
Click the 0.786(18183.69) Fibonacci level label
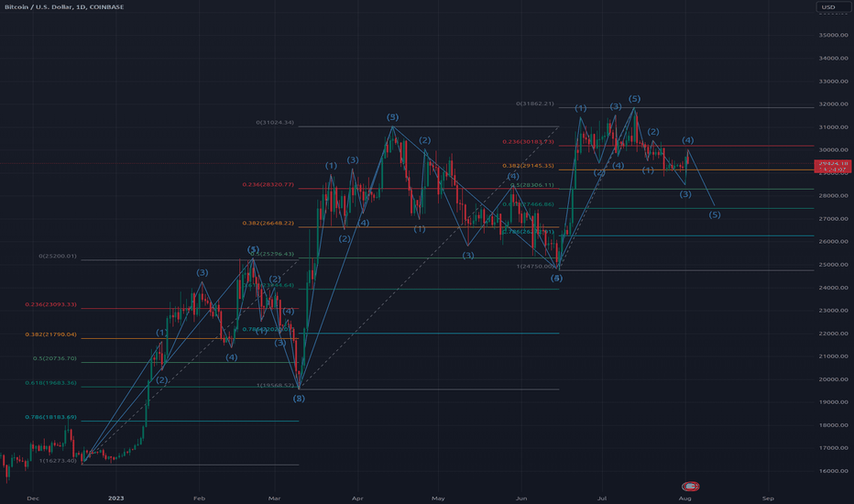[52, 417]
